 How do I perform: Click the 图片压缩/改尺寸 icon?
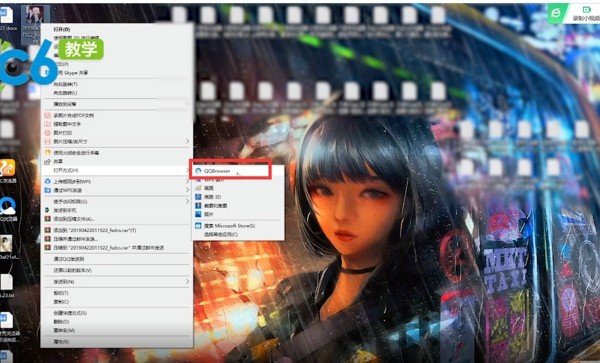pyautogui.click(x=47, y=142)
